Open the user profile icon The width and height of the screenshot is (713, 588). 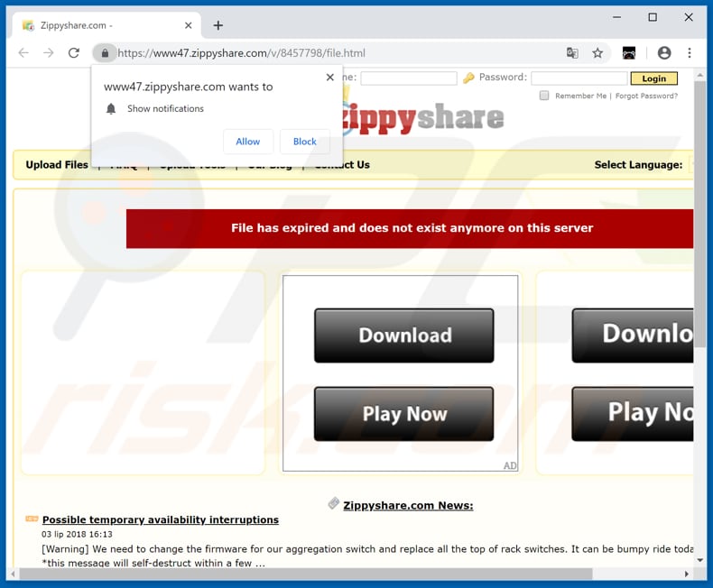(664, 53)
